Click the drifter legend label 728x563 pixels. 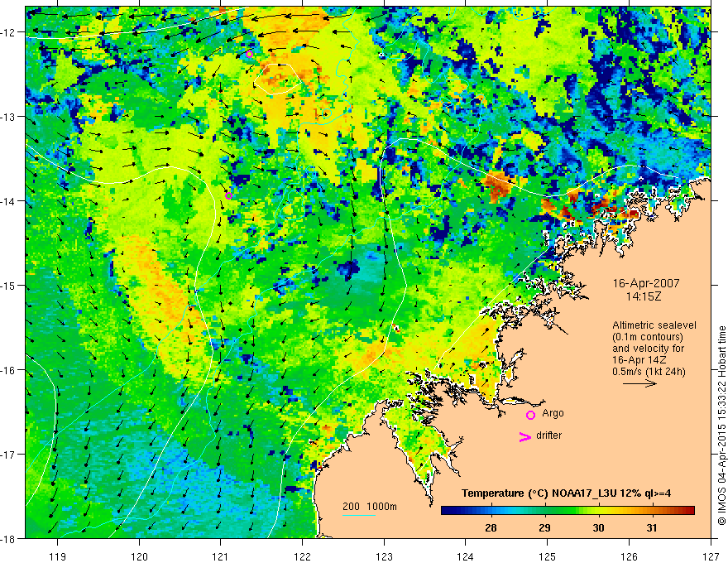(548, 435)
